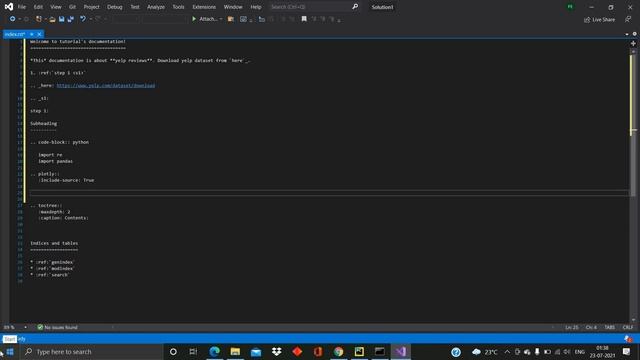Open the View menu
640x360 pixels.
point(56,7)
